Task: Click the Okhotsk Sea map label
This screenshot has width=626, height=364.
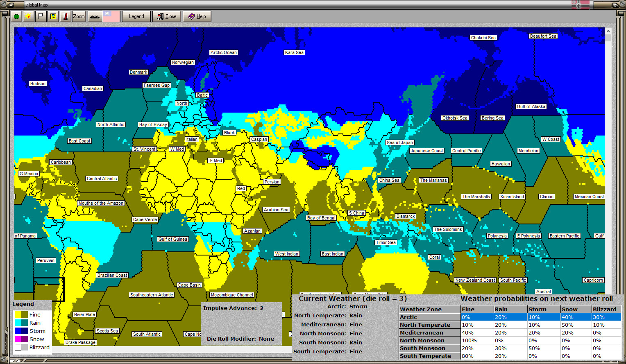Action: (x=455, y=118)
